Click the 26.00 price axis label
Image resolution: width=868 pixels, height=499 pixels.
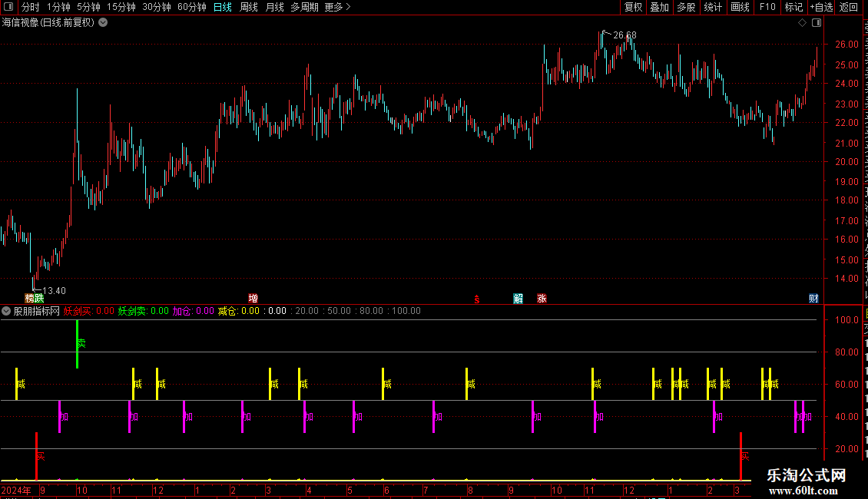847,45
